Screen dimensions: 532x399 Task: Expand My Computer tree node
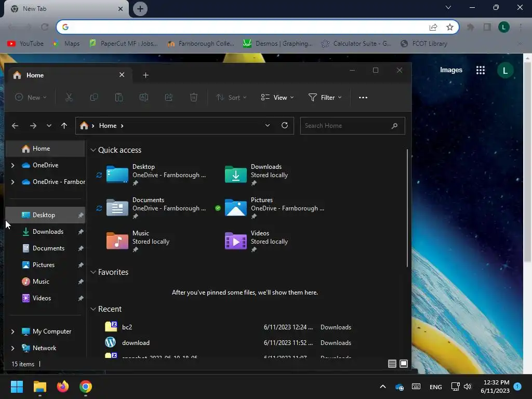(x=12, y=331)
